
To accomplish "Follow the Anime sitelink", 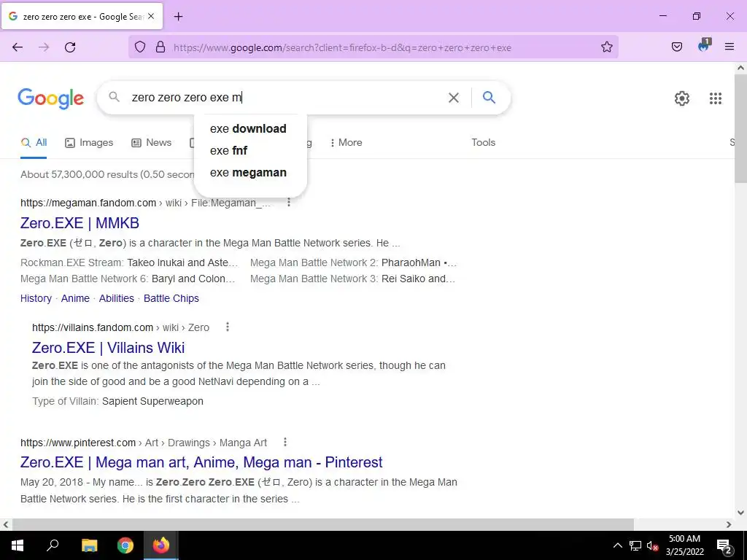I will point(75,298).
